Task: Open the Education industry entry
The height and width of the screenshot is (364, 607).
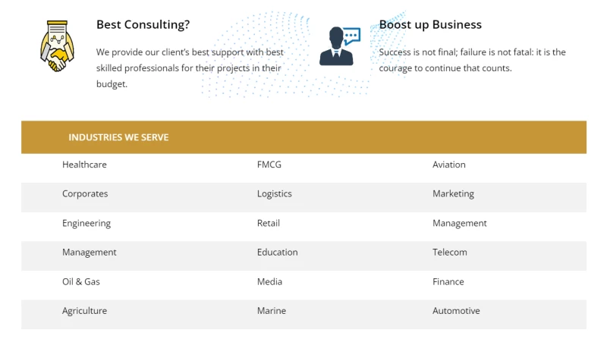Action: pos(277,253)
